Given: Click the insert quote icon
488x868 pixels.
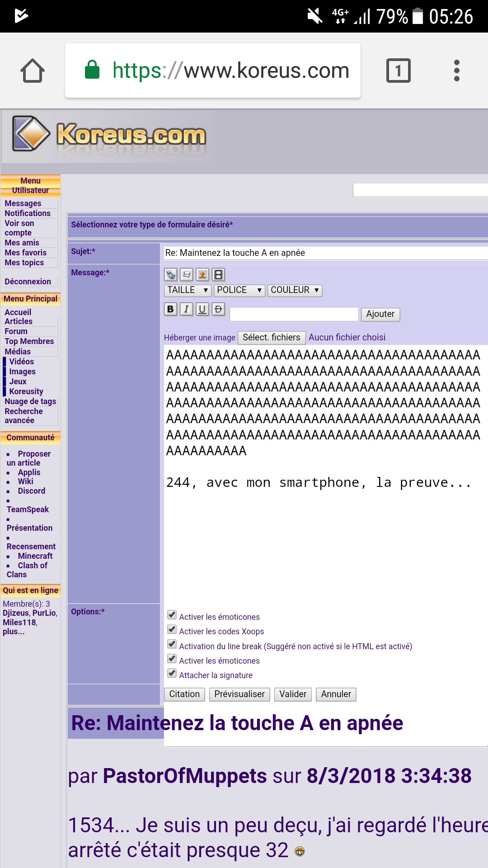Looking at the screenshot, I should click(186, 274).
